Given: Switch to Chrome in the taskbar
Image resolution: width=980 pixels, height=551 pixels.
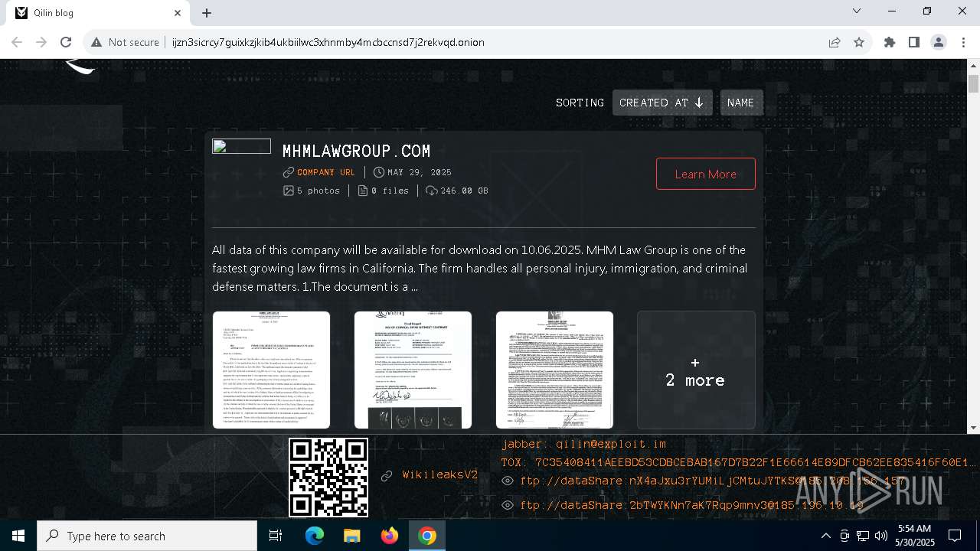Looking at the screenshot, I should point(427,536).
